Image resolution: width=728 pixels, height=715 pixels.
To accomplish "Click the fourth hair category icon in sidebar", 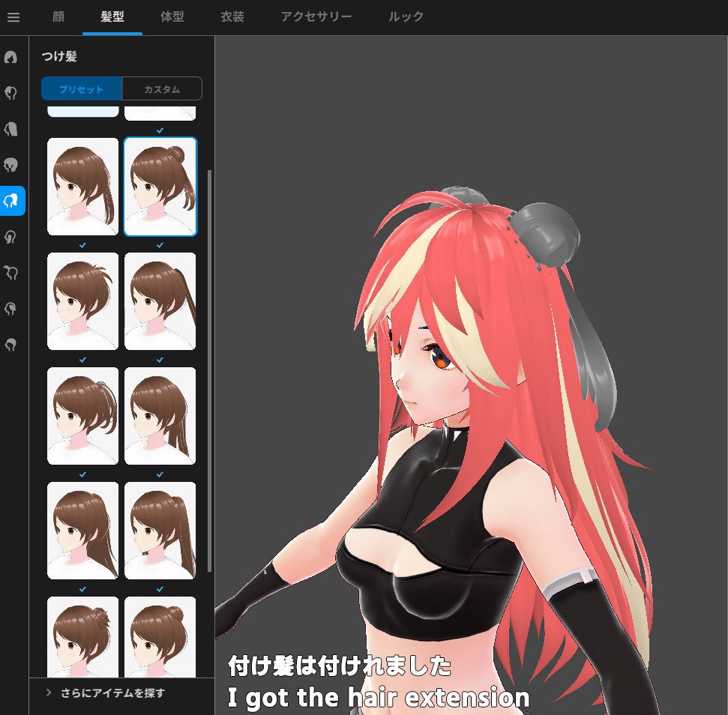I will pos(12,165).
